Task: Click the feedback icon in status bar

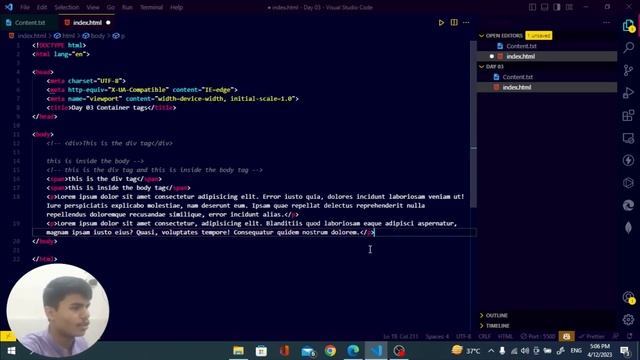Action: click(x=616, y=336)
